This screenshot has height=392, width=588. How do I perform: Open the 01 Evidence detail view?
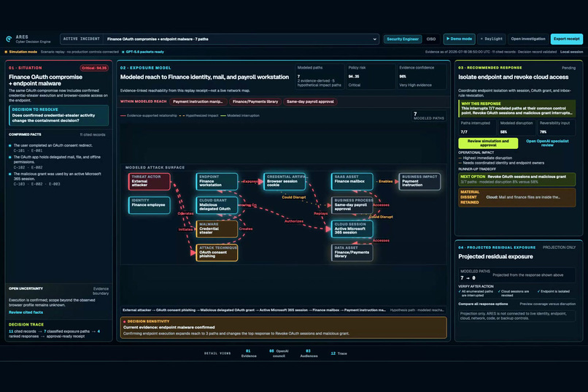tap(249, 353)
